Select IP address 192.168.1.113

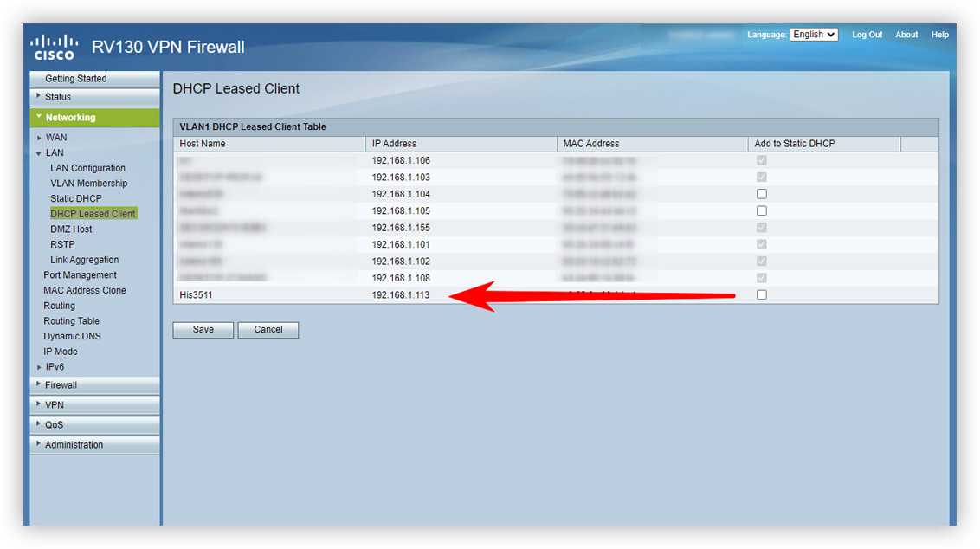[x=401, y=295]
